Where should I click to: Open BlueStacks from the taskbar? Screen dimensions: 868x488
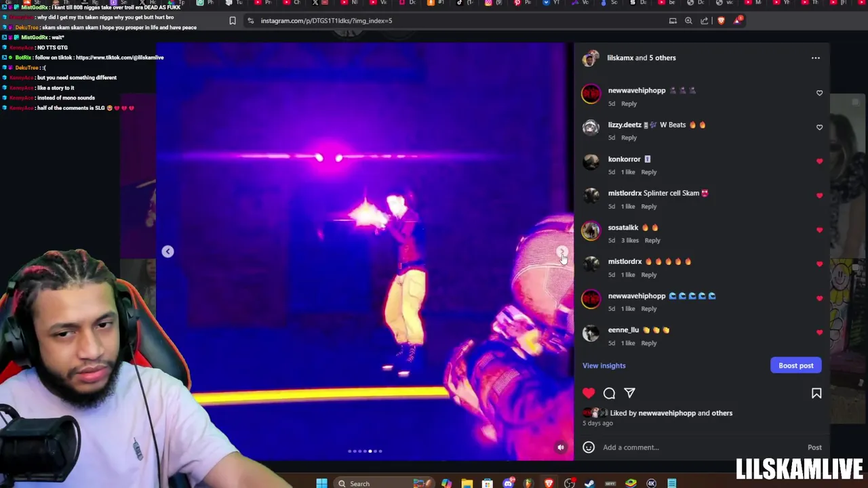(x=631, y=483)
